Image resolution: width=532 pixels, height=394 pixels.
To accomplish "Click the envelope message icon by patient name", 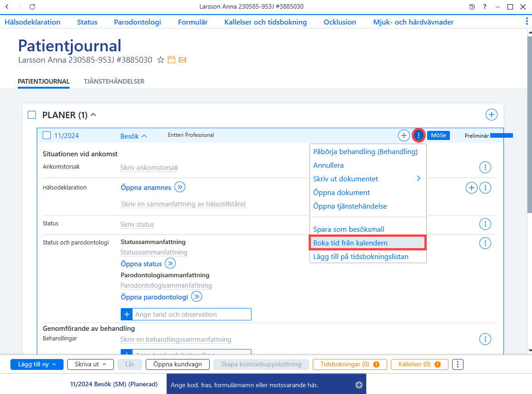I will [x=182, y=60].
